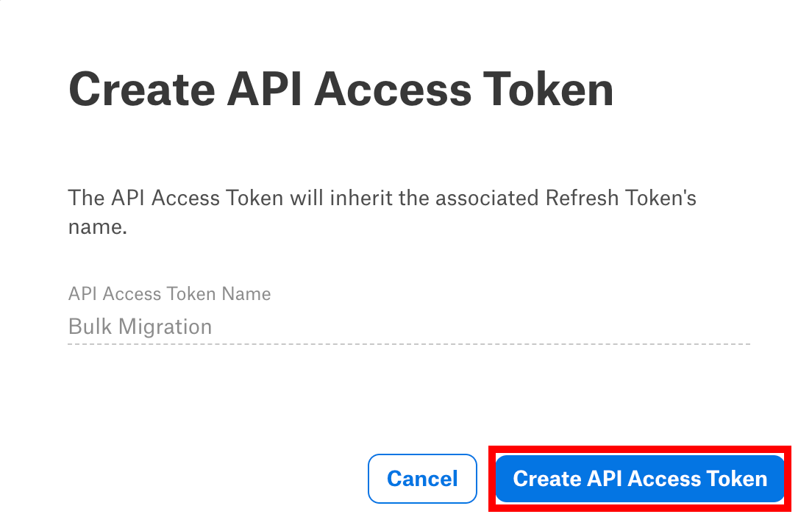Click the Create API Access Token heading
This screenshot has height=528, width=812.
click(x=341, y=89)
